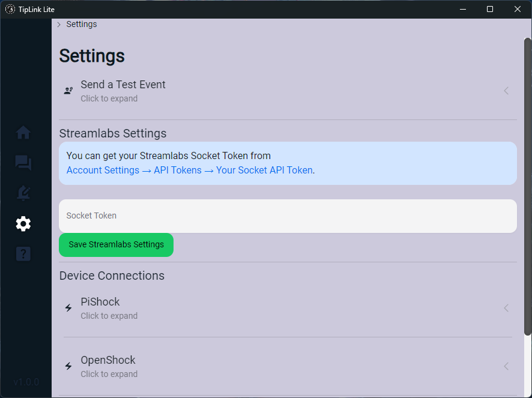
Task: Open the bell-with-pencil alerts sidebar icon
Action: (x=23, y=193)
